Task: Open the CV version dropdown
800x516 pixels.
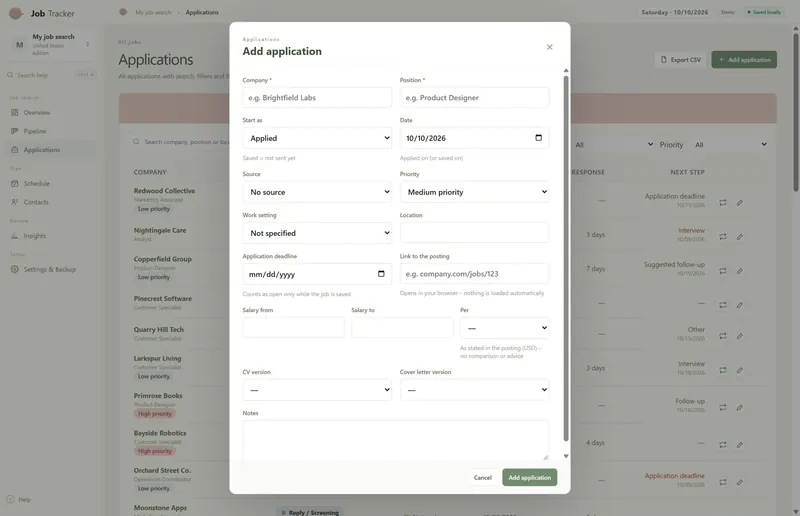Action: (317, 390)
